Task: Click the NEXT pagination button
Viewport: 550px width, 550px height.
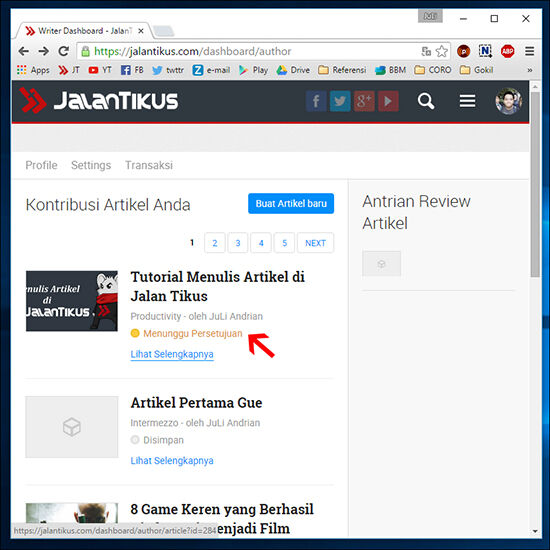Action: [x=315, y=243]
